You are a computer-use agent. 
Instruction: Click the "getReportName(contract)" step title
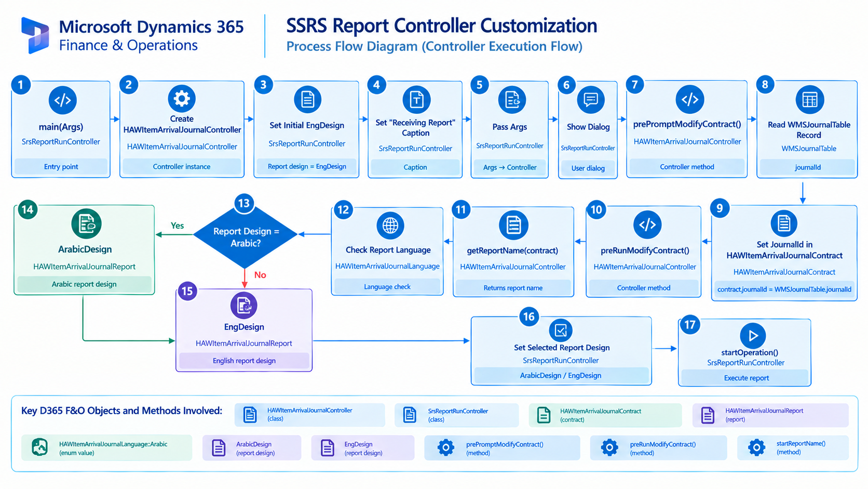tap(512, 250)
